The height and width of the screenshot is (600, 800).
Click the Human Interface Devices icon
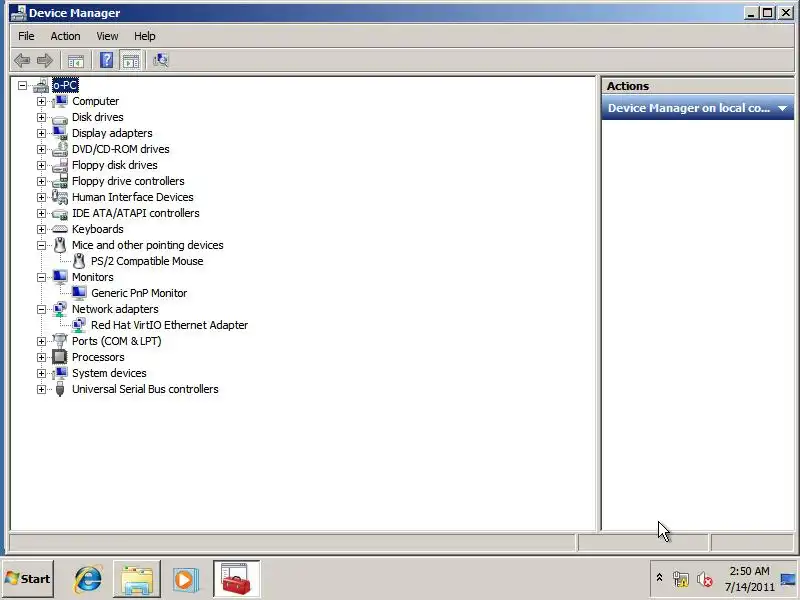60,197
